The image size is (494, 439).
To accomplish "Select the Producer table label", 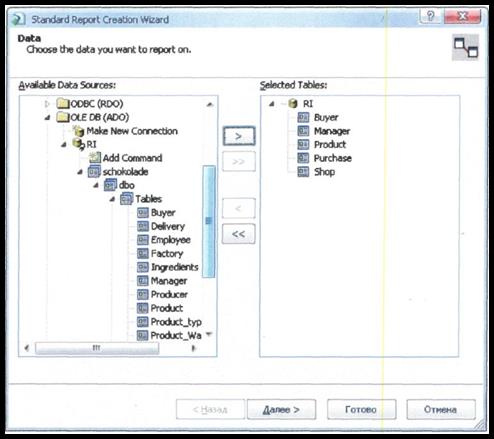I will [169, 294].
